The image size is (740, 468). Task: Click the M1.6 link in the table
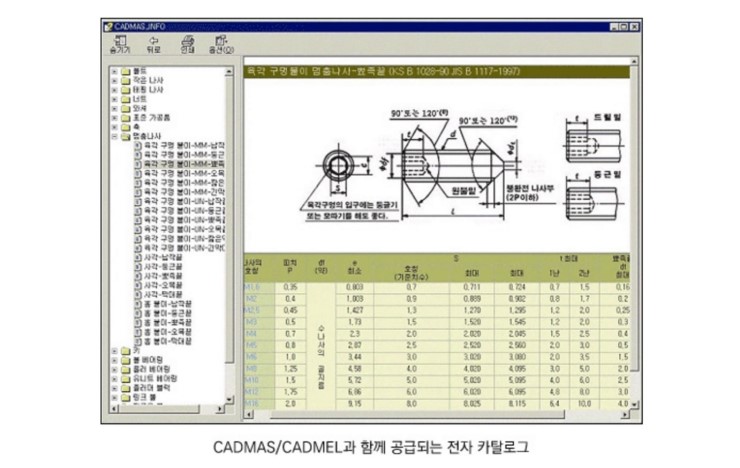[x=252, y=287]
